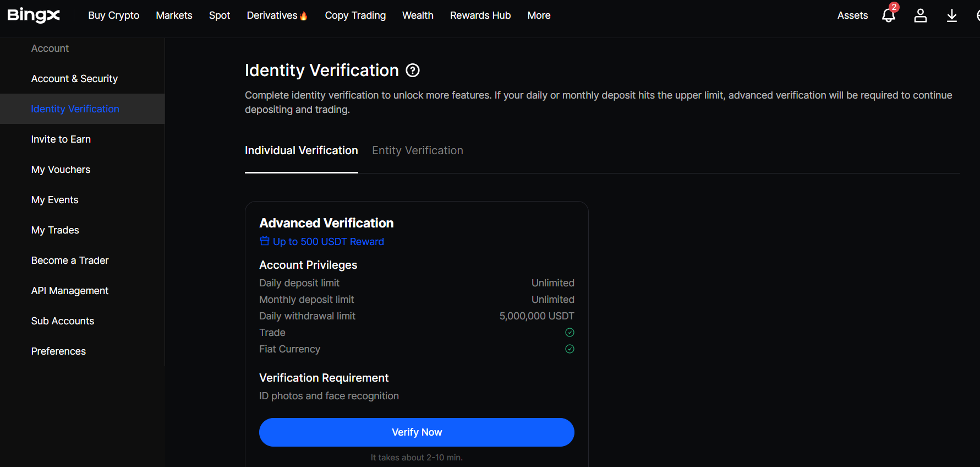The image size is (980, 467).
Task: Select Identity Verification in the sidebar
Action: pyautogui.click(x=83, y=109)
